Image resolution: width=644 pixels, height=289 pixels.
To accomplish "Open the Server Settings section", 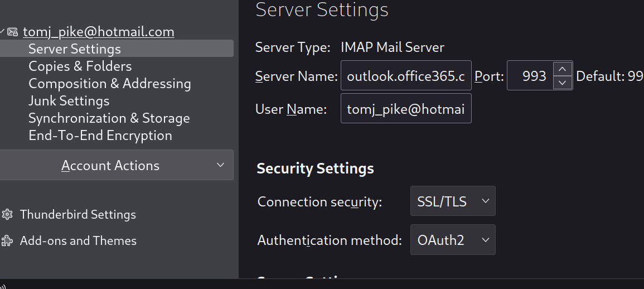I will [x=75, y=49].
